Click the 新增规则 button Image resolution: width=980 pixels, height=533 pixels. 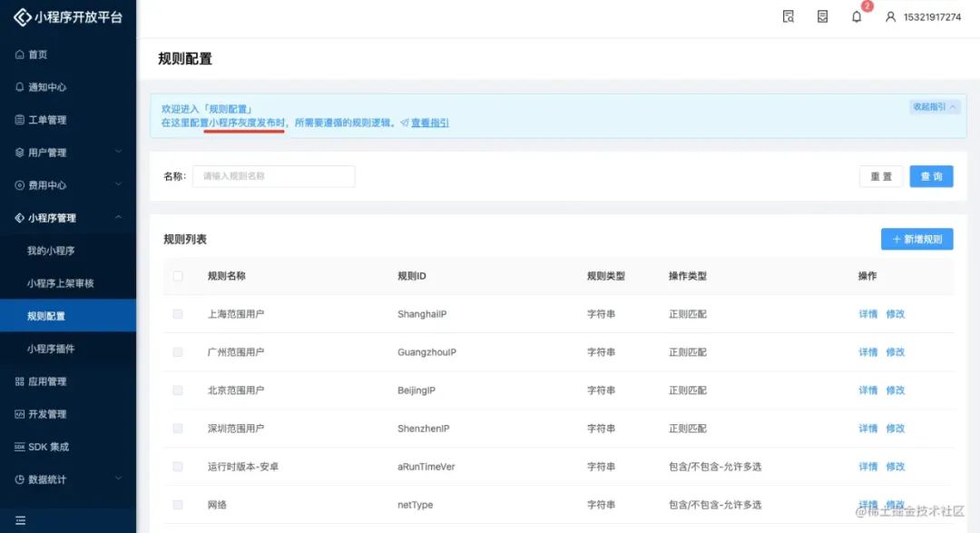916,240
